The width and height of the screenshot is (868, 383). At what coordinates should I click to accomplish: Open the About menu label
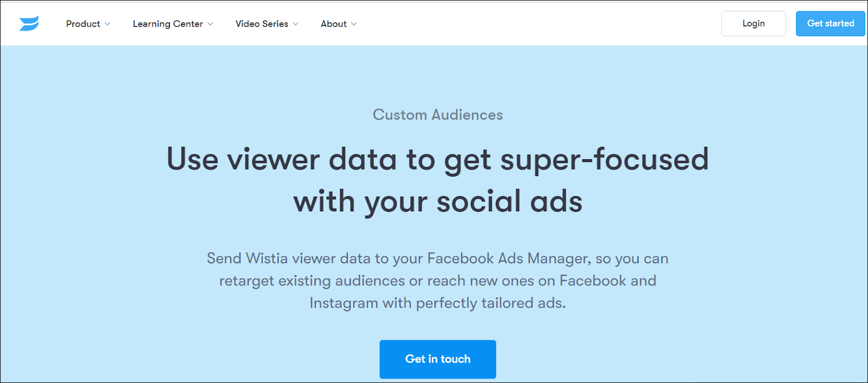click(x=333, y=24)
